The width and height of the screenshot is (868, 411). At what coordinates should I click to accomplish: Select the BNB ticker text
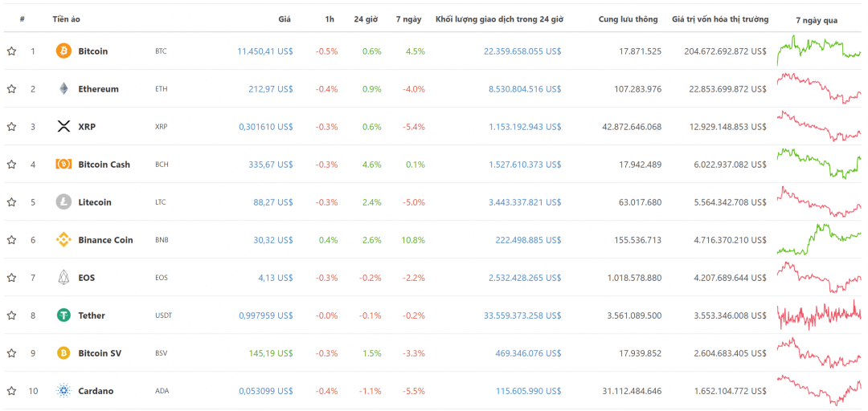(x=162, y=240)
